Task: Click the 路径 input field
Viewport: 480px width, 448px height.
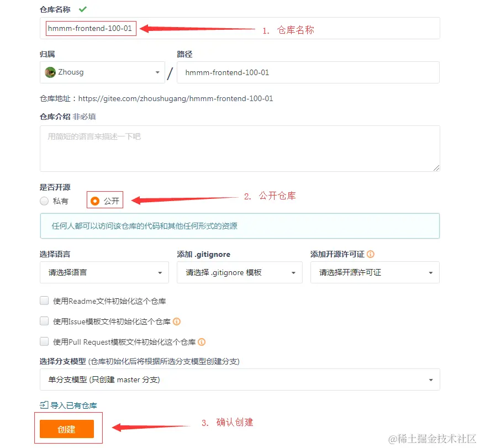Action: click(308, 72)
